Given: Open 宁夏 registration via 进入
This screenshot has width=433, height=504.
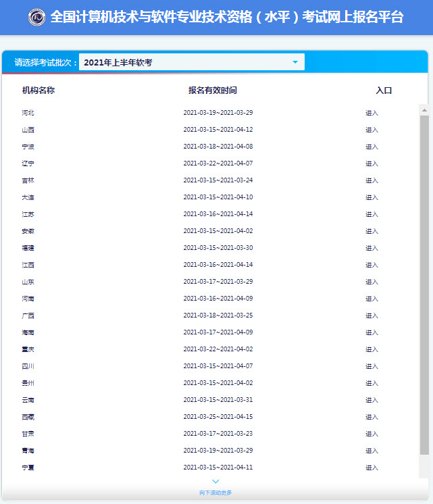Looking at the screenshot, I should tap(372, 468).
